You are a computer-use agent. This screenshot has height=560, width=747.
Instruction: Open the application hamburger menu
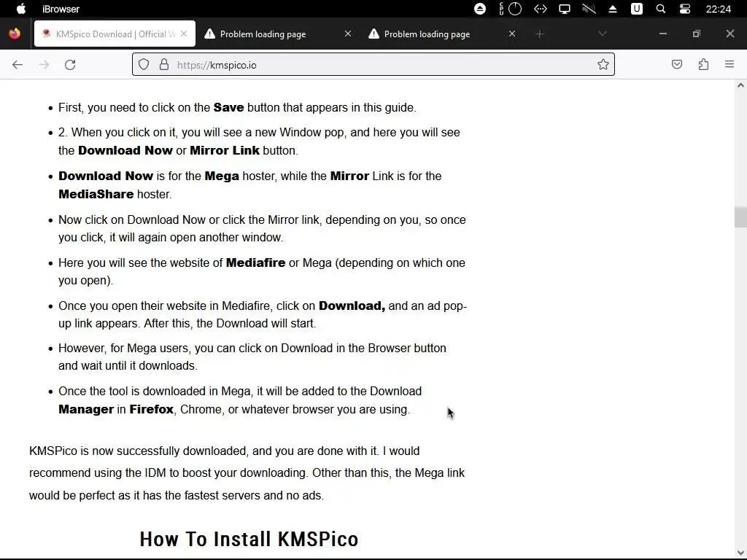[729, 64]
